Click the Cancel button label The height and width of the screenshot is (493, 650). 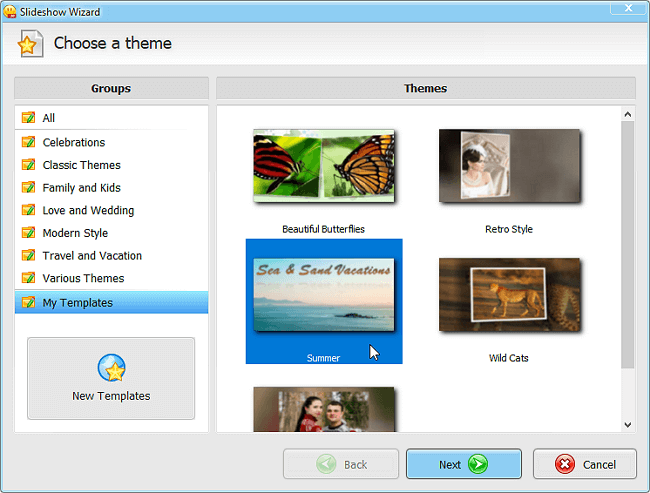click(599, 465)
